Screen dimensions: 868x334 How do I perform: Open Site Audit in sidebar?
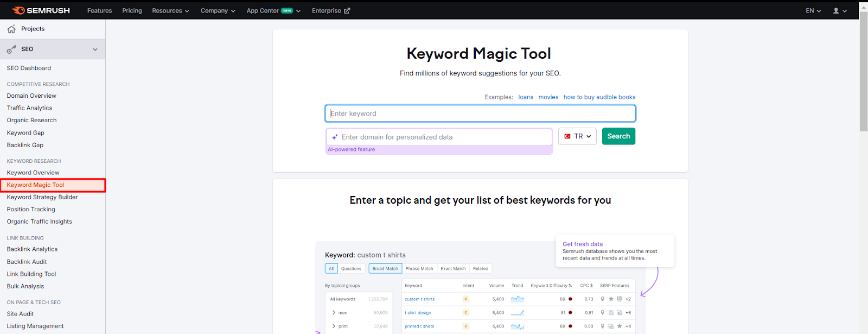pyautogui.click(x=20, y=314)
